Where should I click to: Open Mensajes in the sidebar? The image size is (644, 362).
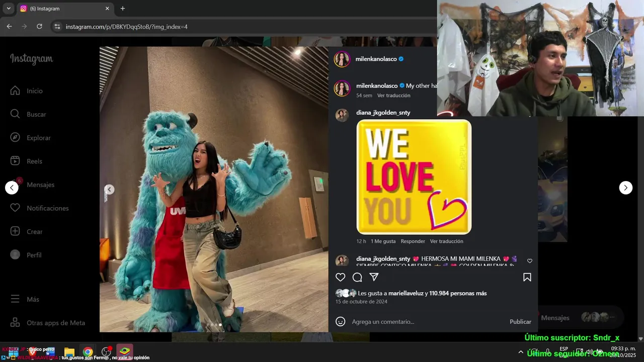pyautogui.click(x=40, y=185)
